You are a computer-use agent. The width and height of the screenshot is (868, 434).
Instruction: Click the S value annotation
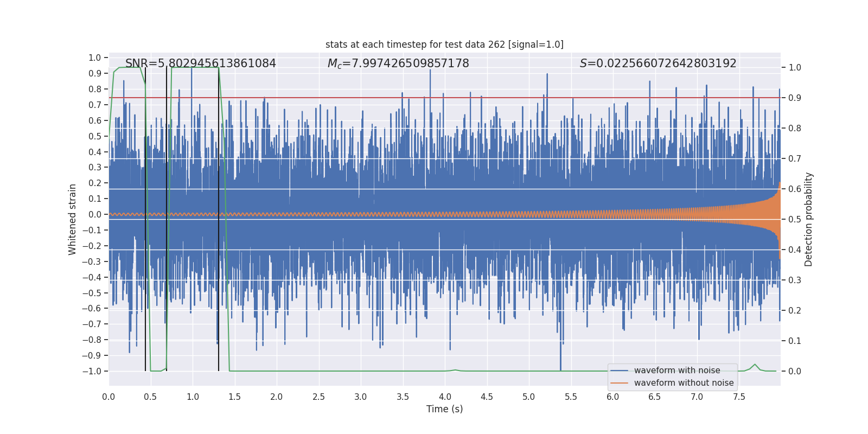click(658, 63)
